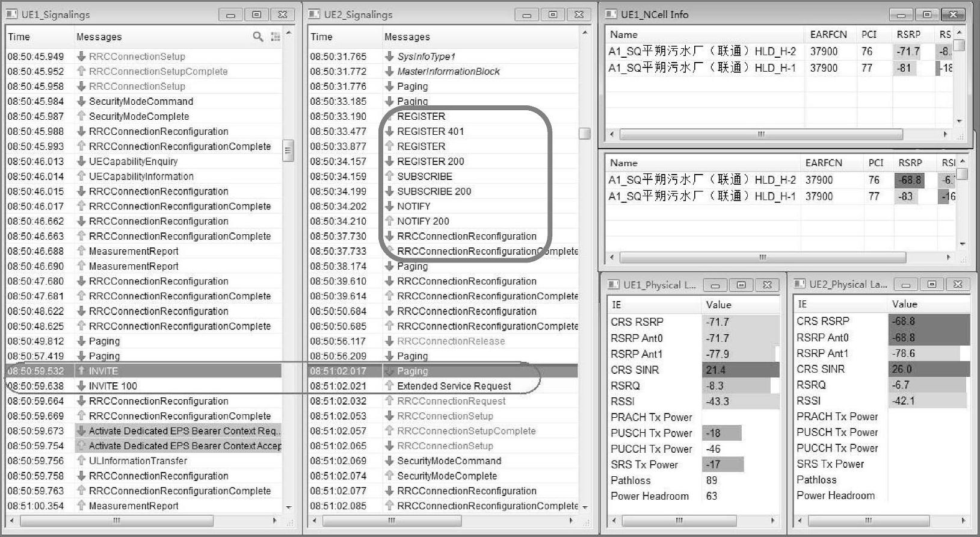The image size is (980, 537).
Task: Select SecurityModeCommand in UE1_Signalings
Action: click(144, 101)
